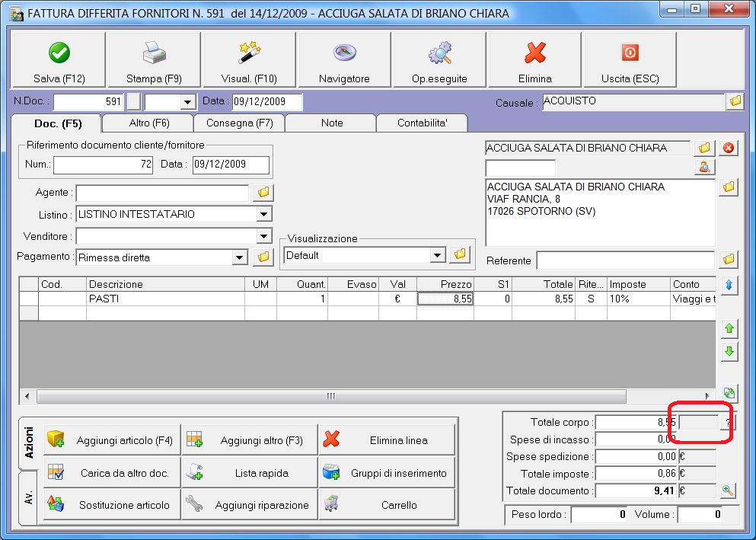
Task: Expand the Venditore dropdown arrow
Action: [263, 236]
